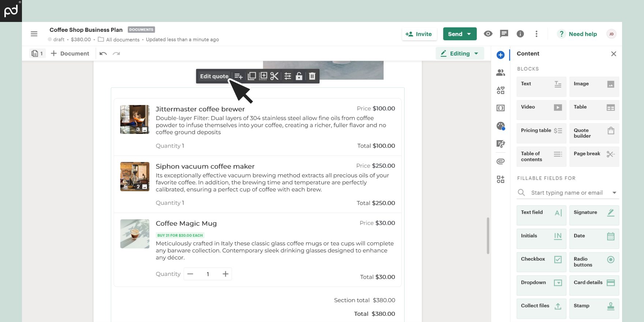
Task: Open the Attachments paperclip sidebar icon
Action: point(501,161)
